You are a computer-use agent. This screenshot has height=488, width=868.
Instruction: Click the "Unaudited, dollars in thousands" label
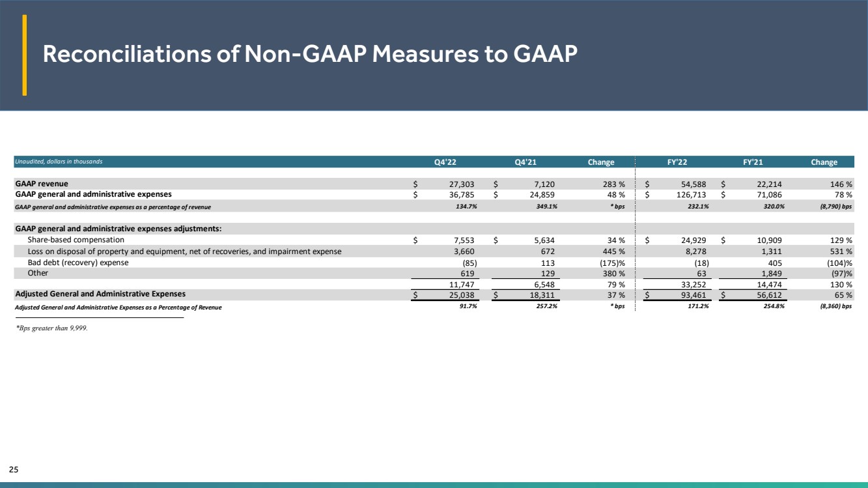point(59,162)
